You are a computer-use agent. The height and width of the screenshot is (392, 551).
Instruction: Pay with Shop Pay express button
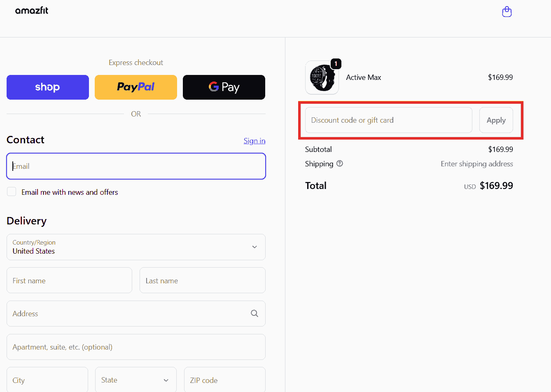tap(48, 87)
